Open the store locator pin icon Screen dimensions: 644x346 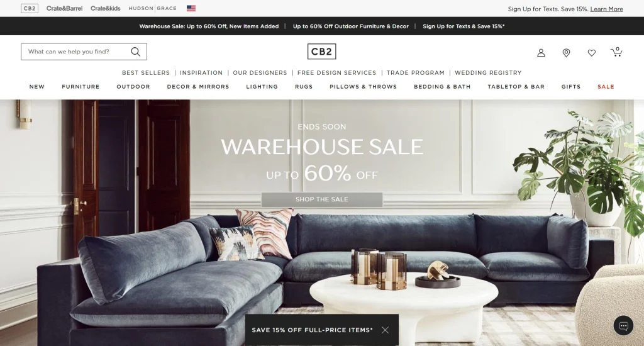click(566, 53)
